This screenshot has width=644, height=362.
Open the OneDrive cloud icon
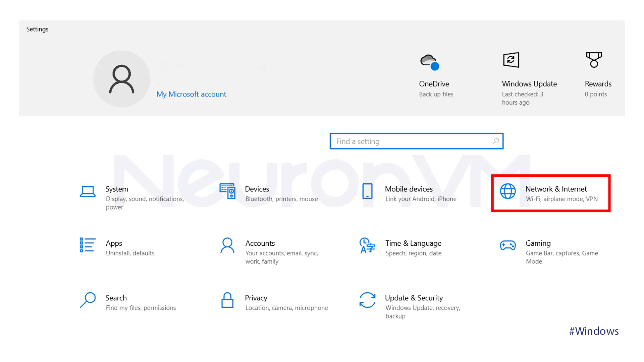430,62
